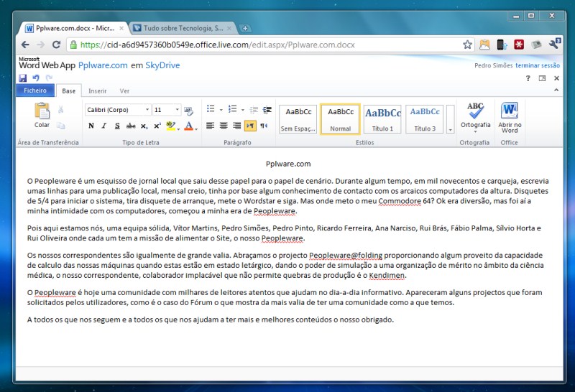Open the Pplware.com document link
Image resolution: width=575 pixels, height=392 pixels.
pyautogui.click(x=103, y=65)
